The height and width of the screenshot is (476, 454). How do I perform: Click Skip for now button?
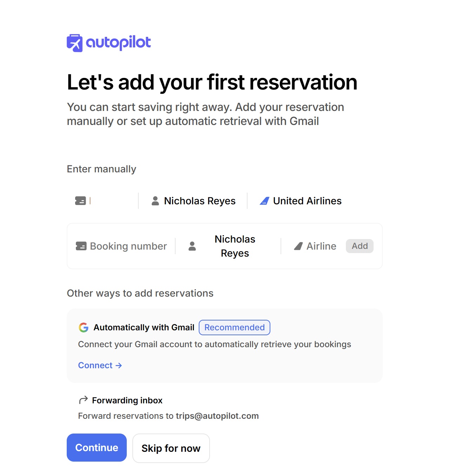(x=171, y=448)
